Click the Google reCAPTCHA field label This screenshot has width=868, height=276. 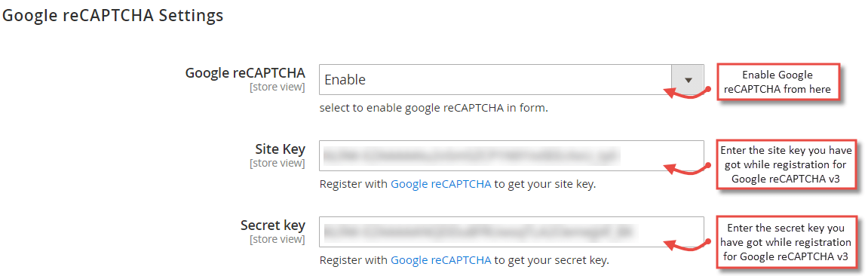coord(244,72)
